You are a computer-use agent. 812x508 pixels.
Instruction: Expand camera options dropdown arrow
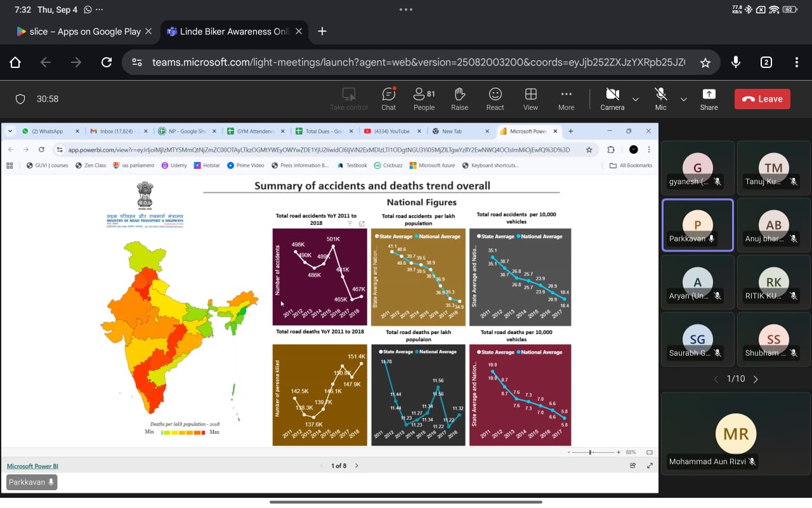coord(636,99)
